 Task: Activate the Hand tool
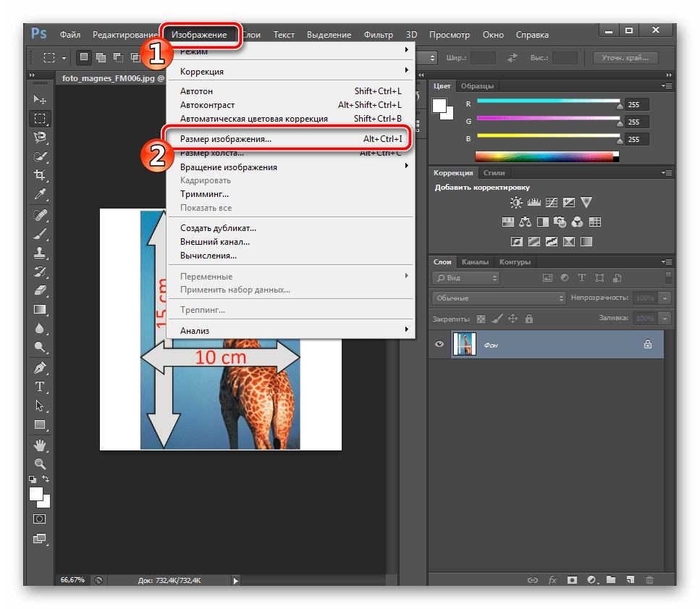pos(40,444)
